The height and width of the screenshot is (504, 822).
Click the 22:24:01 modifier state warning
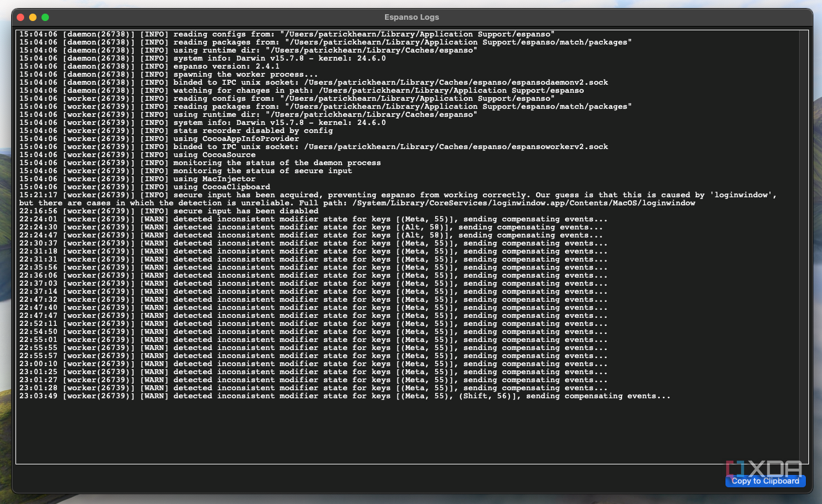click(x=314, y=219)
